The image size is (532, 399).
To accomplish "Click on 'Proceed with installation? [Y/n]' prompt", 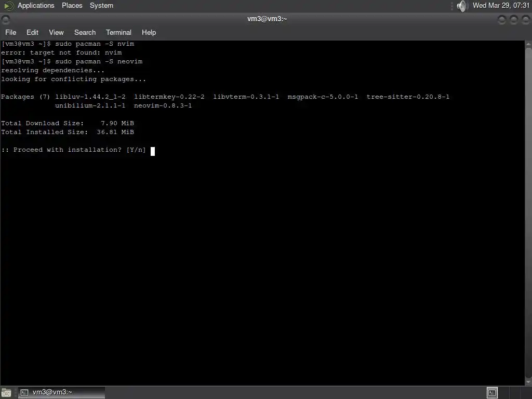I will pos(73,150).
